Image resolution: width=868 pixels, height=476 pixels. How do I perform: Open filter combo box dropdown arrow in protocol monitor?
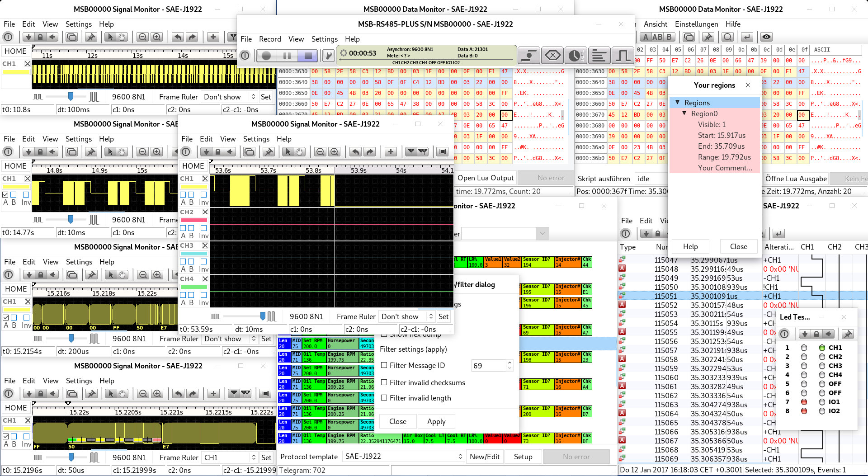[x=542, y=234]
